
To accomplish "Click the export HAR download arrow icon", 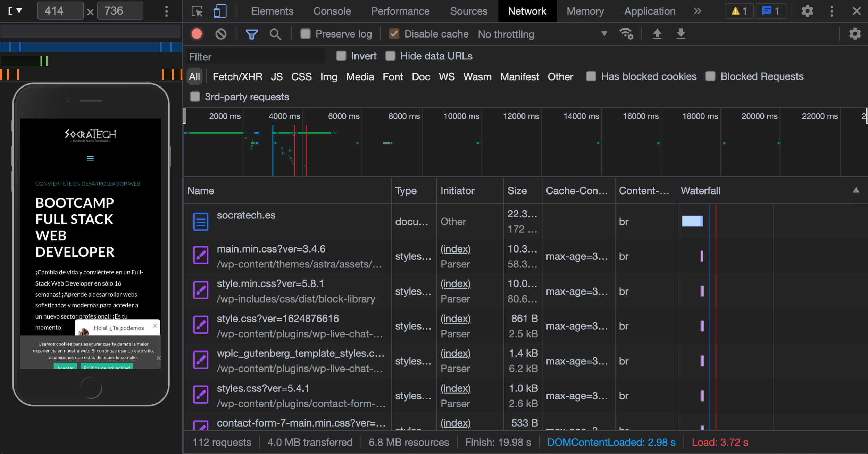I will [x=681, y=34].
